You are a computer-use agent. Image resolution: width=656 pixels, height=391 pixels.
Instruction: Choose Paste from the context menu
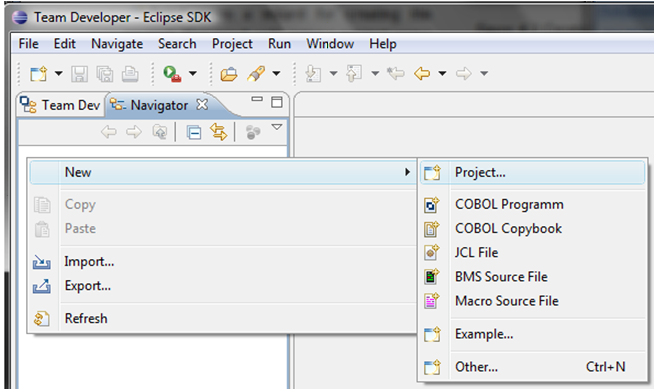[x=223, y=229]
